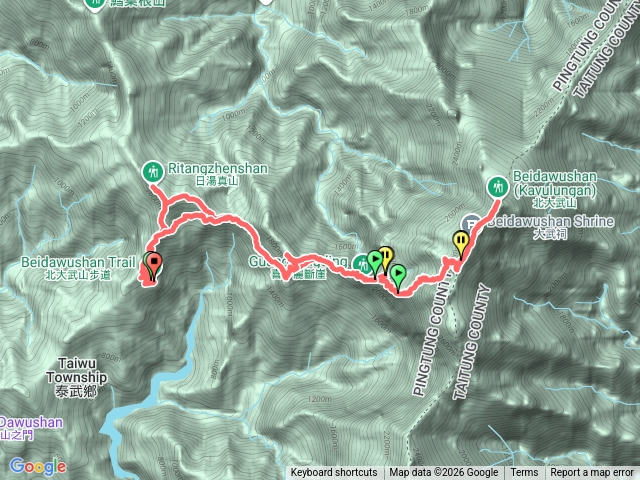Image resolution: width=640 pixels, height=480 pixels.
Task: Click the Beidawushan (Kavulungan) hiking peak icon
Action: click(x=498, y=187)
